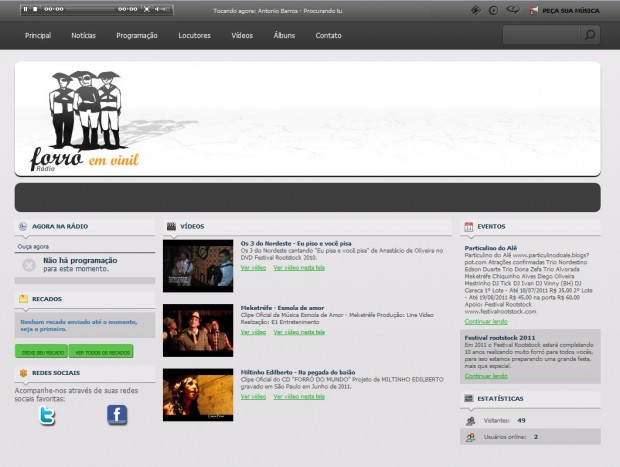Click the Recados note icon
The width and height of the screenshot is (620, 467).
[23, 299]
